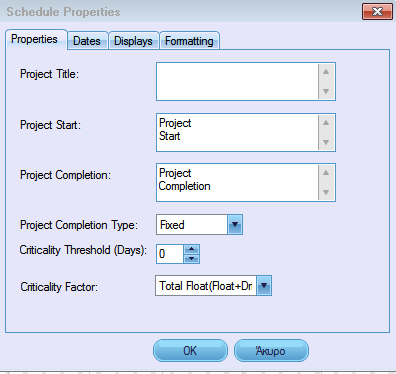This screenshot has width=396, height=374.
Task: Click Project Completion scrollbar down arrow
Action: [326, 192]
